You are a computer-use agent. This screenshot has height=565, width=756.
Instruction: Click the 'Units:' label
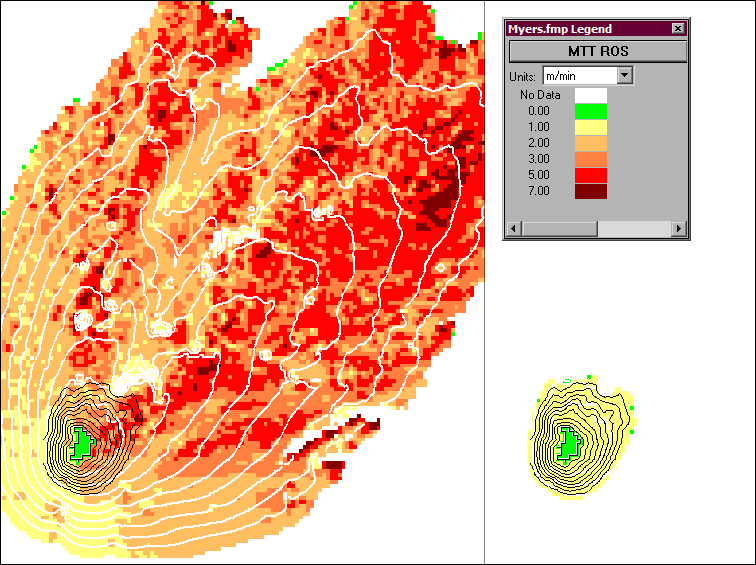tap(522, 77)
